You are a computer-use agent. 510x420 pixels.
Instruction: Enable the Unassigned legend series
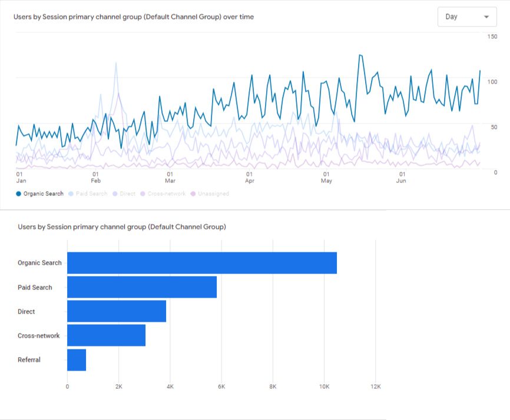(213, 194)
